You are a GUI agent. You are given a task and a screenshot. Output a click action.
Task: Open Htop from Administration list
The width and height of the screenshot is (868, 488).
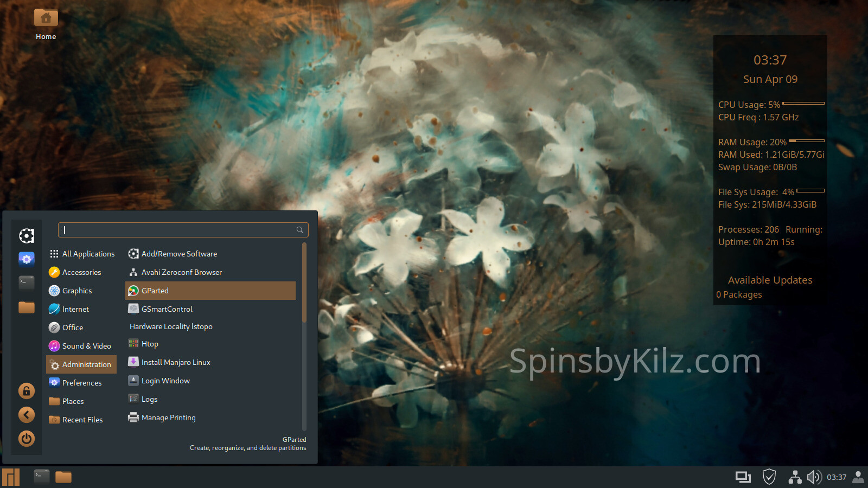point(150,344)
